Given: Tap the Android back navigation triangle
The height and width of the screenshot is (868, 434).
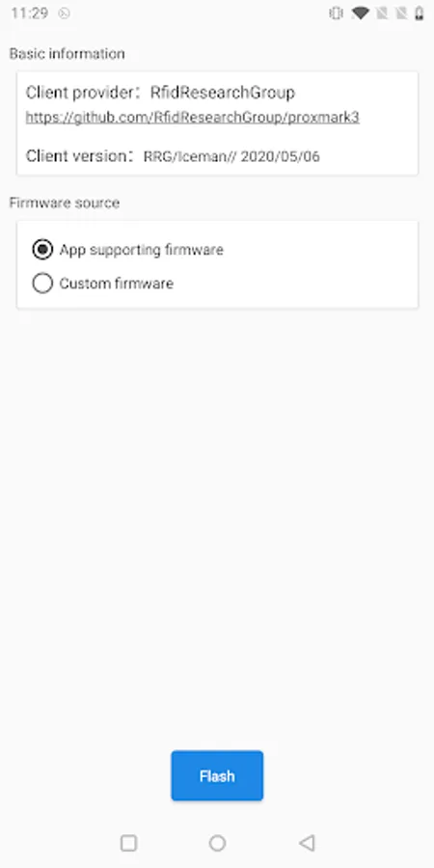Looking at the screenshot, I should tap(307, 843).
